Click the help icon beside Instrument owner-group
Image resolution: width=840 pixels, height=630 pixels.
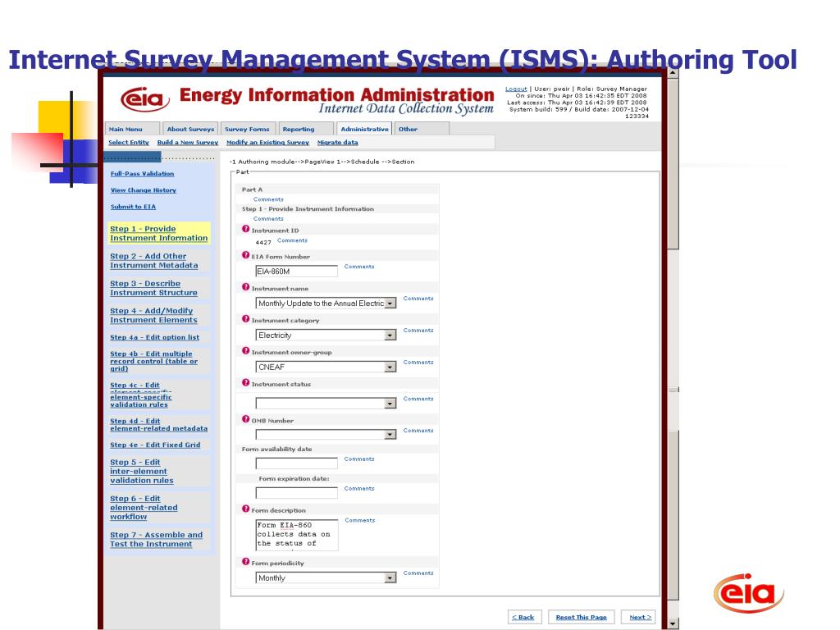246,351
